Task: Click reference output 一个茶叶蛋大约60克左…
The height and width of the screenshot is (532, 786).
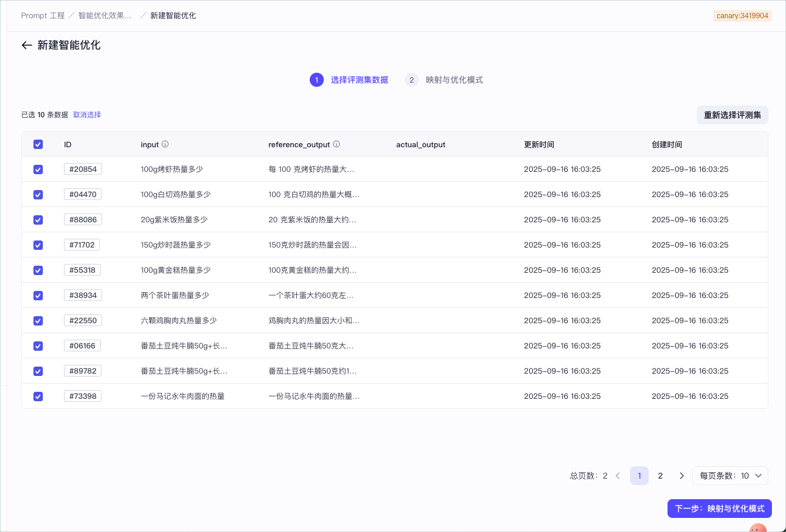Action: coord(311,295)
